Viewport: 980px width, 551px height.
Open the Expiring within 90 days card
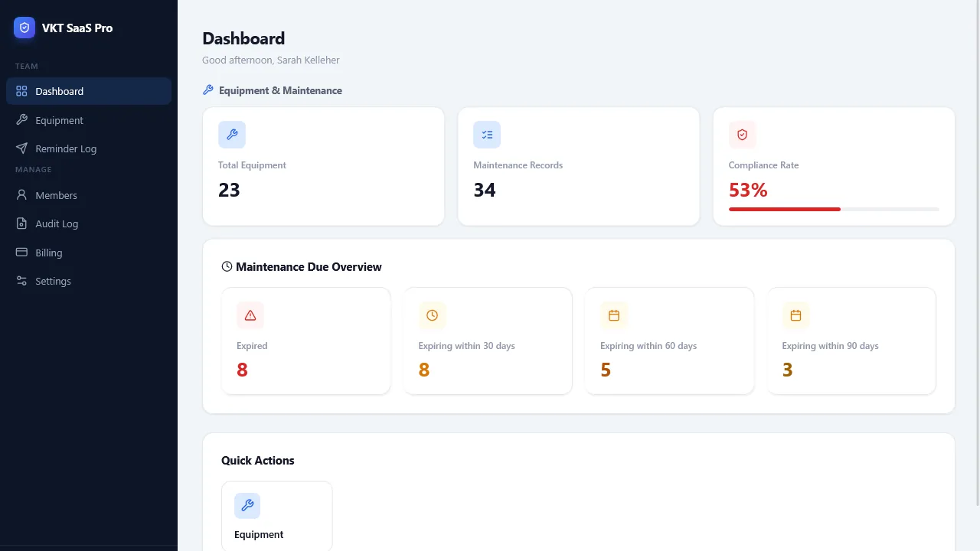pos(851,341)
